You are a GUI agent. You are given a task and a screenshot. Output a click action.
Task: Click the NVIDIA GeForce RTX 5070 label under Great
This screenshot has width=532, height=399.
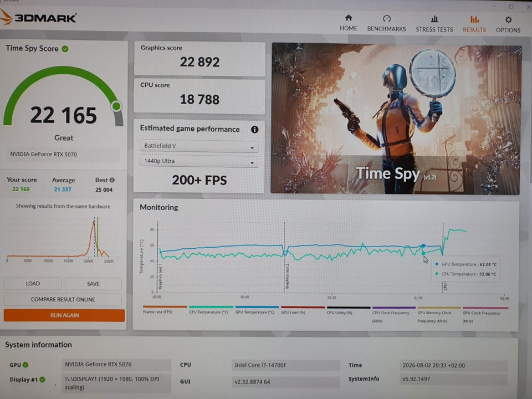coord(43,155)
